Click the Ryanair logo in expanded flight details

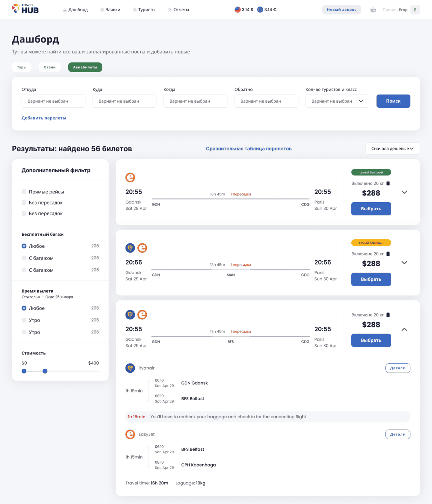point(130,368)
